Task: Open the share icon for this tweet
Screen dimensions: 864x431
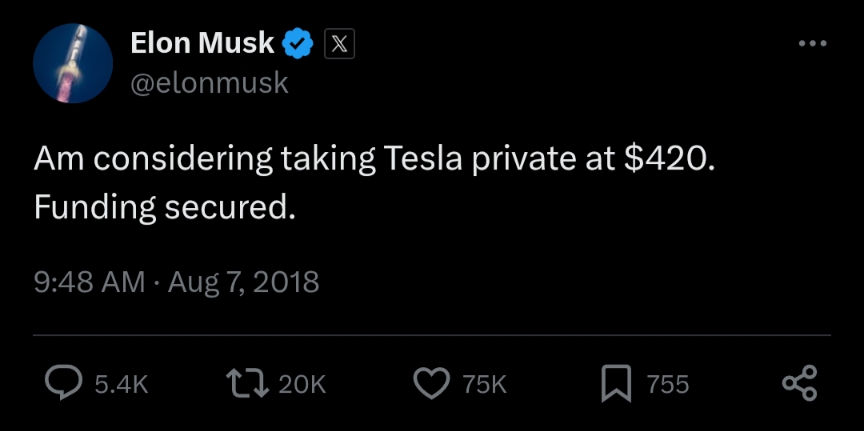Action: coord(799,384)
